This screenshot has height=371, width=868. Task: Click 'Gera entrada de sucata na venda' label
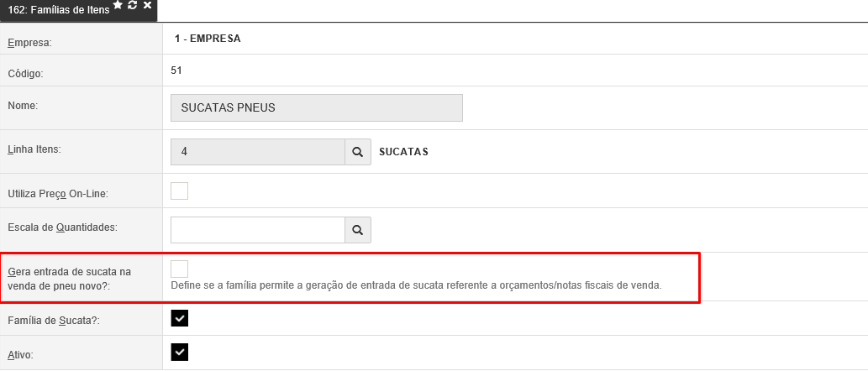[69, 279]
